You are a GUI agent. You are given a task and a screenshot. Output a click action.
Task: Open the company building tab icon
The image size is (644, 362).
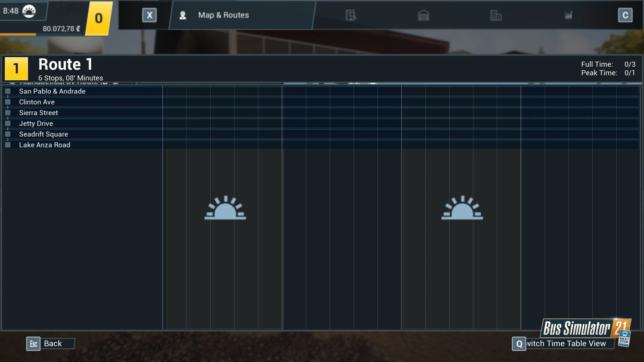(496, 15)
